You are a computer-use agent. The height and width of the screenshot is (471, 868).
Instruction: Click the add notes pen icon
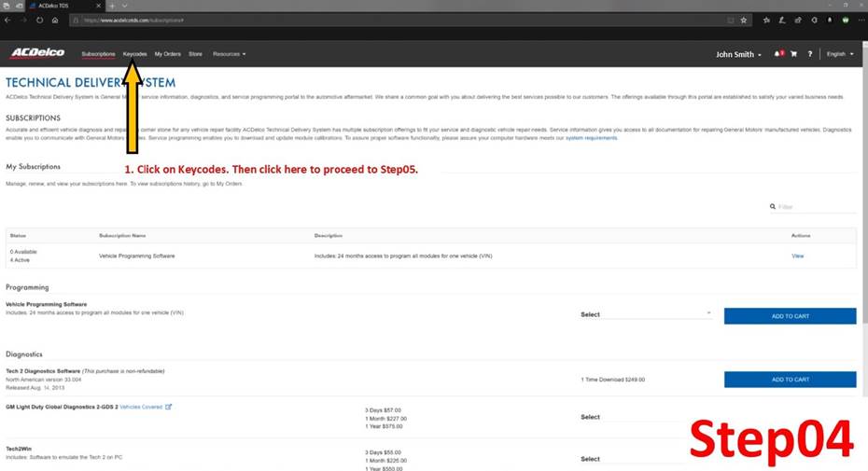(x=781, y=20)
